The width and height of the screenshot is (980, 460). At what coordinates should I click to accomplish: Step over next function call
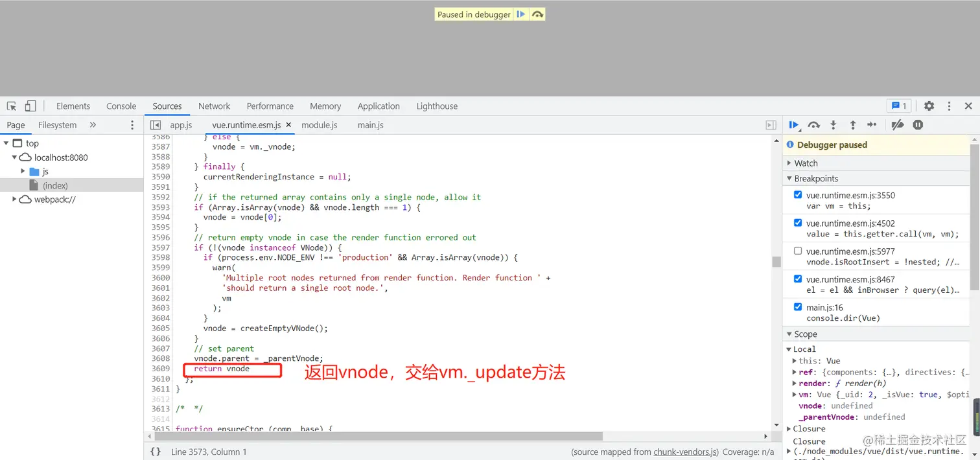tap(814, 125)
